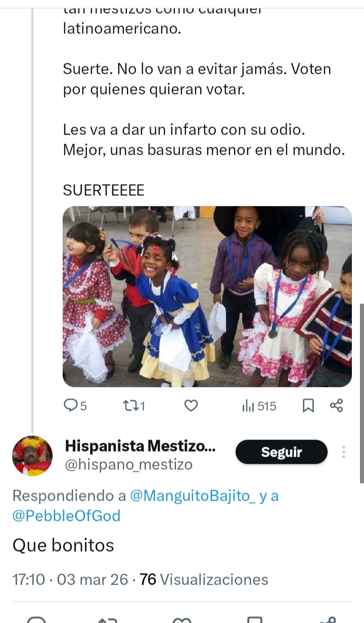Bookmark the tweet with the photo
Image resolution: width=364 pixels, height=623 pixels.
(x=308, y=406)
